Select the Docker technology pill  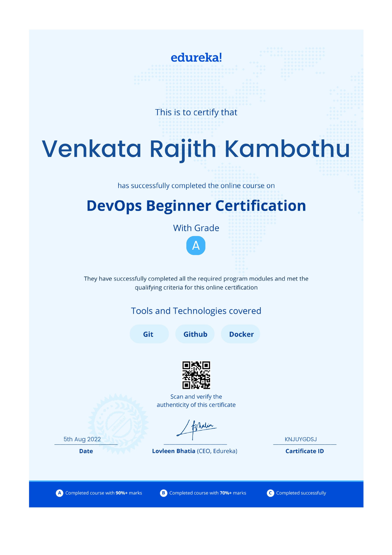click(x=241, y=334)
